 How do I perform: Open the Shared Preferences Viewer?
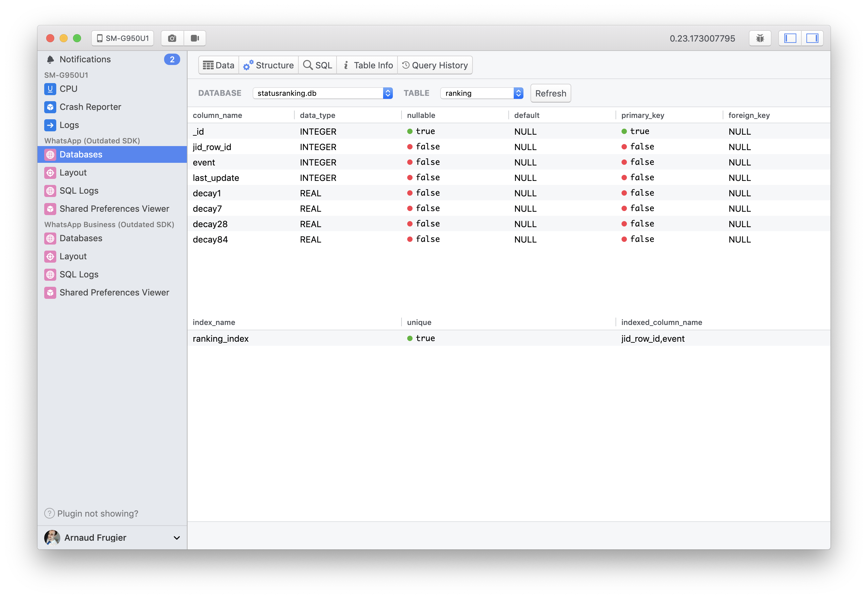coord(115,209)
